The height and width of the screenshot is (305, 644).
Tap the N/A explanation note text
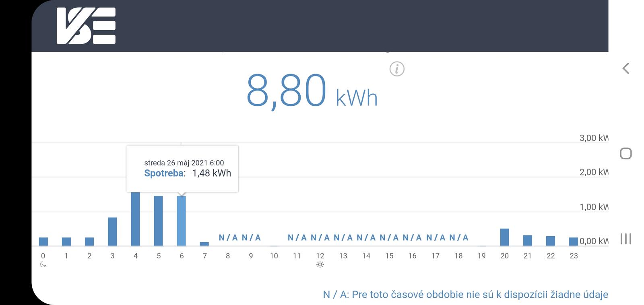coord(465,295)
